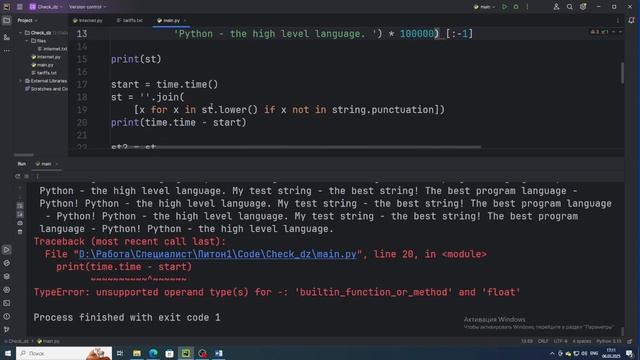Image resolution: width=640 pixels, height=360 pixels.
Task: Close main tab in Run panel
Action: point(57,164)
